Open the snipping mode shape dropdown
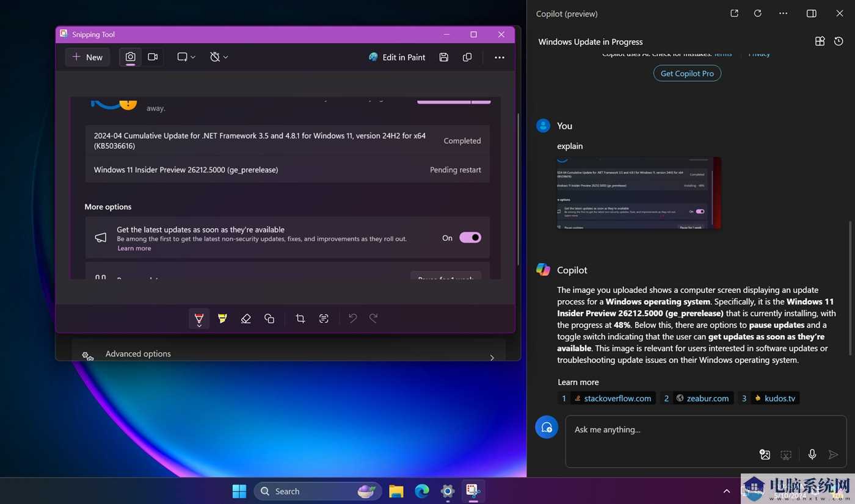The width and height of the screenshot is (855, 504). coord(186,57)
